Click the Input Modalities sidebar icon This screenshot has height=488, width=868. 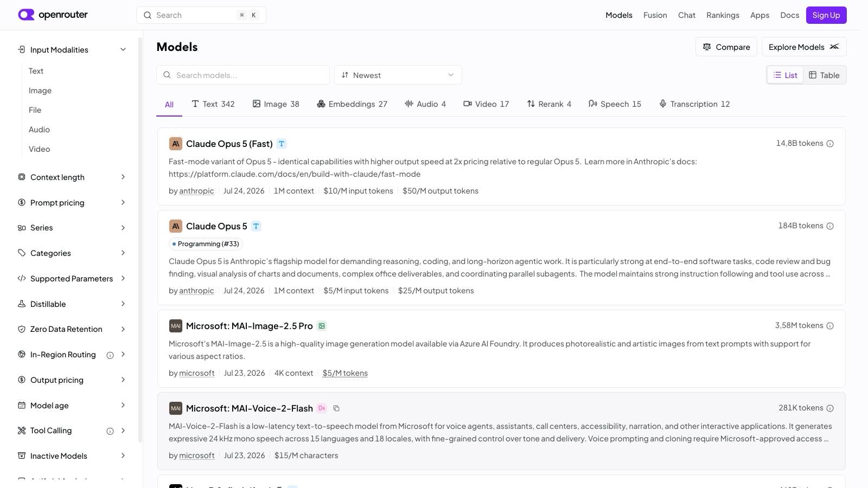[x=22, y=49]
